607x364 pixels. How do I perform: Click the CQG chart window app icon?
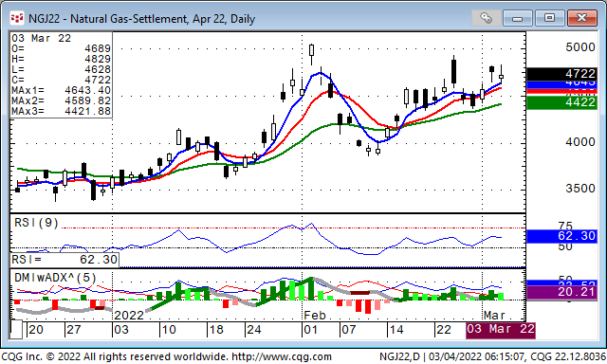tap(17, 18)
